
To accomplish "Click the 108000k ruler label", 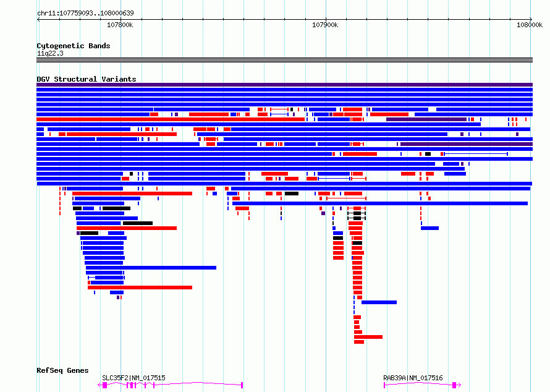I will [x=530, y=25].
